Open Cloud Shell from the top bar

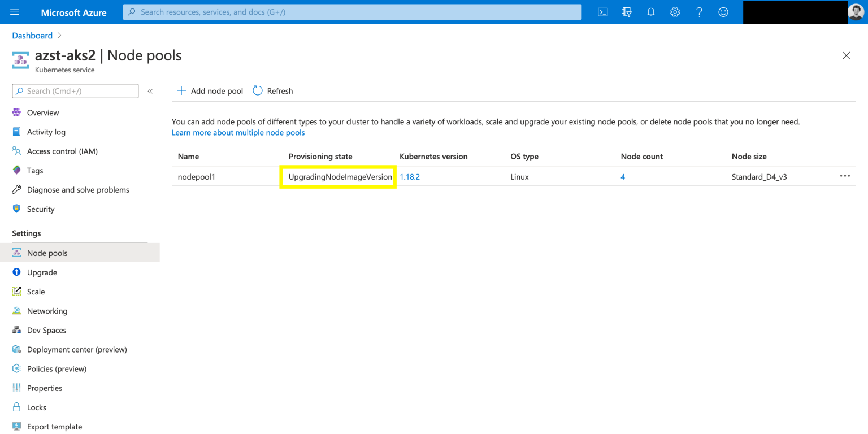tap(602, 12)
